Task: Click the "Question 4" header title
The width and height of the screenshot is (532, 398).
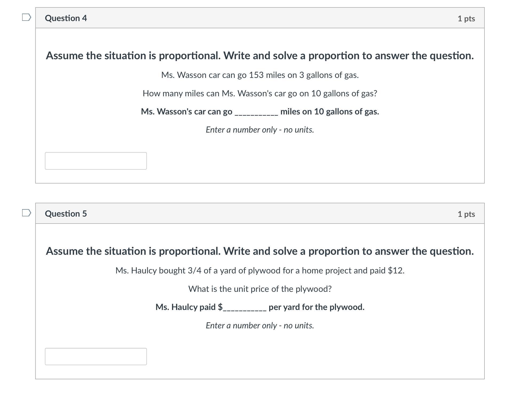Action: click(66, 18)
